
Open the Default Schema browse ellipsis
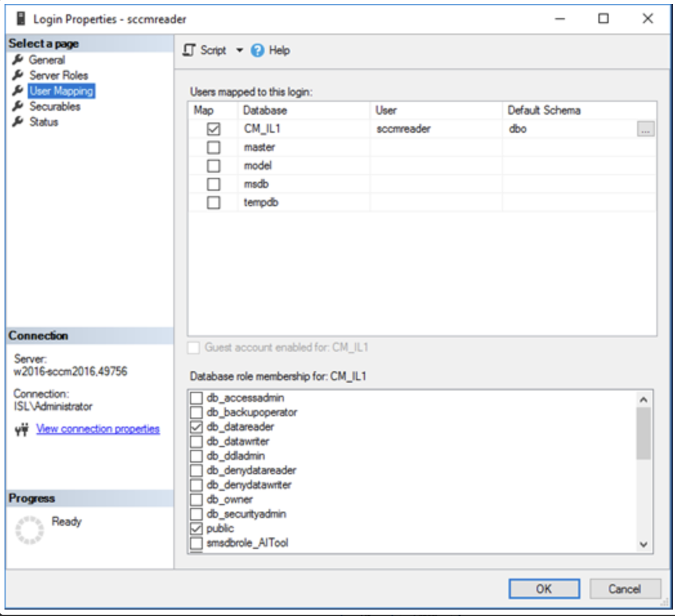point(645,128)
